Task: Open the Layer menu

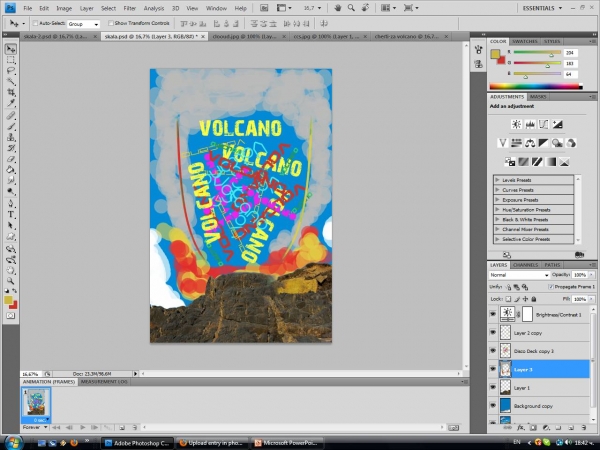Action: (86, 8)
